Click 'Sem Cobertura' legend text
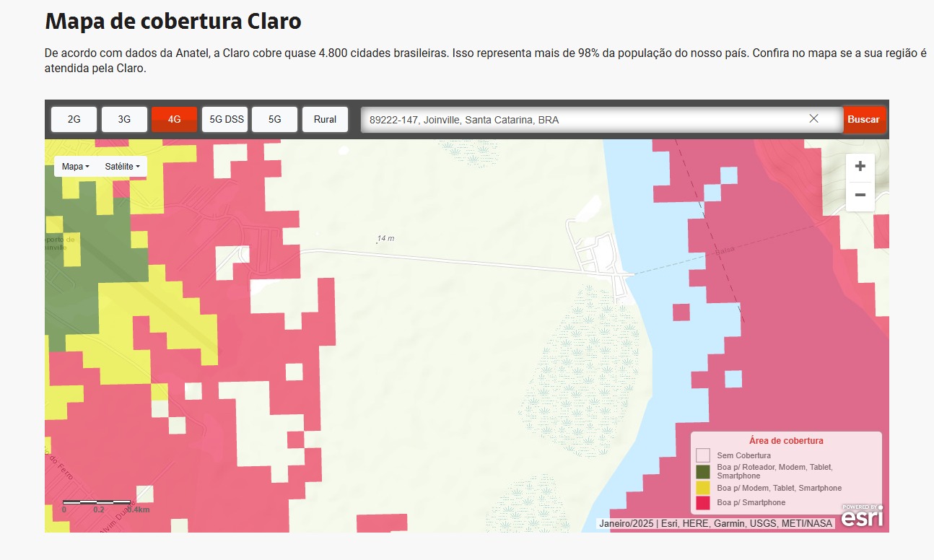This screenshot has height=560, width=934. 743,455
